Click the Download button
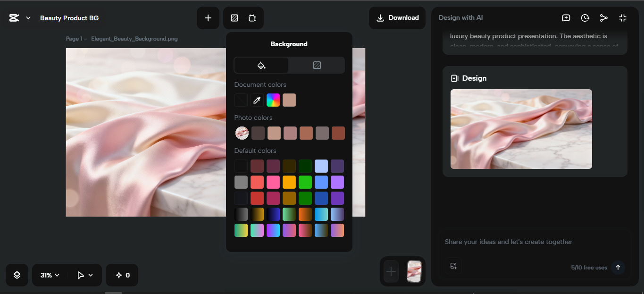The image size is (644, 294). pos(397,17)
